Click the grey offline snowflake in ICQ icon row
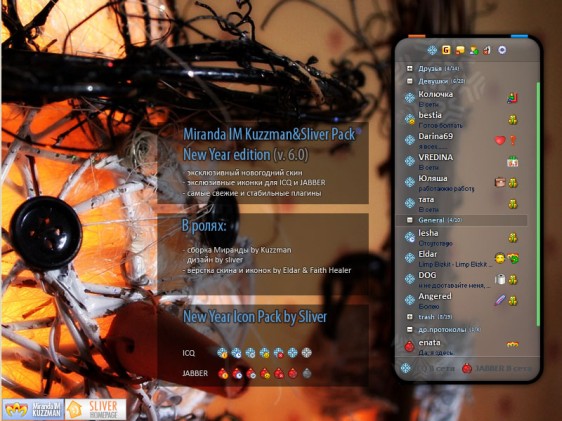 click(x=306, y=353)
